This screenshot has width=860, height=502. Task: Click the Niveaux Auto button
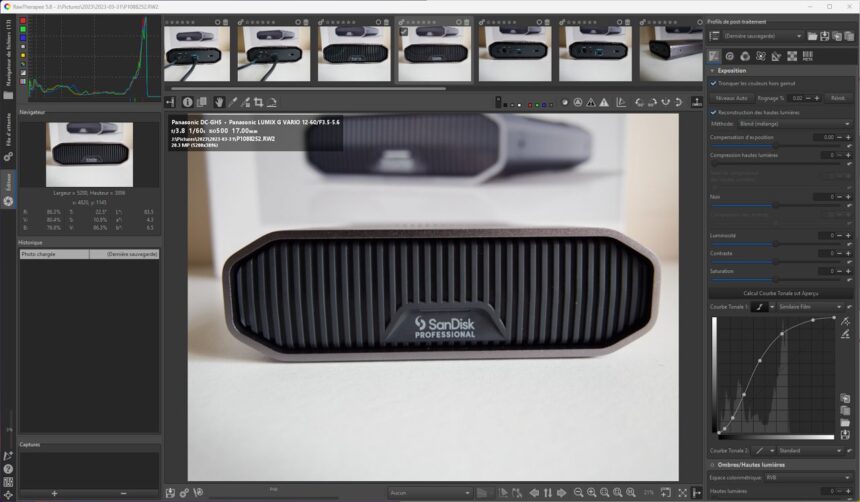point(732,98)
